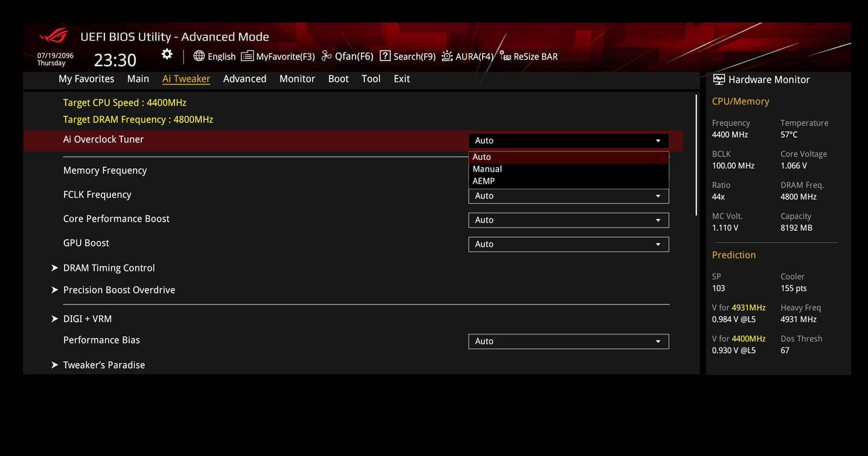Expand Precision Boost Overdrive submenu

pos(119,290)
